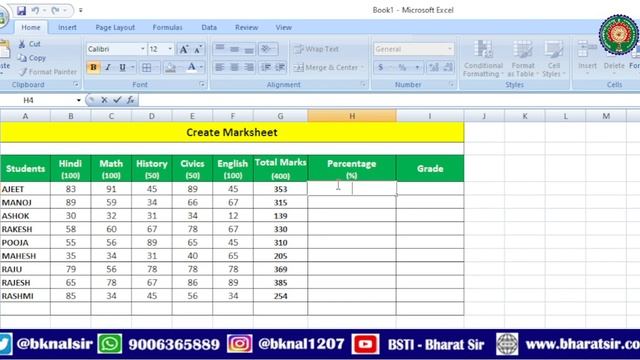This screenshot has width=640, height=360.
Task: Expand the Name Box dropdown arrow
Action: point(78,100)
